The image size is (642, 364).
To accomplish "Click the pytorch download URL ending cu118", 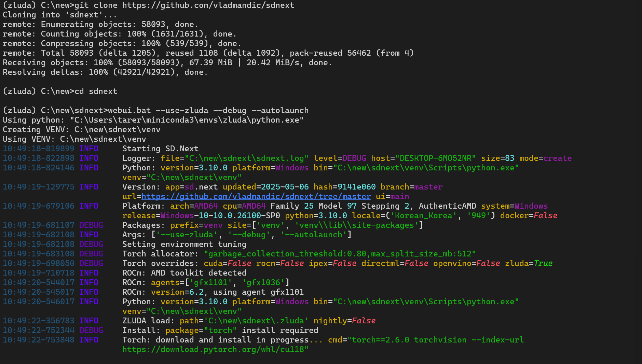I will click(215, 350).
